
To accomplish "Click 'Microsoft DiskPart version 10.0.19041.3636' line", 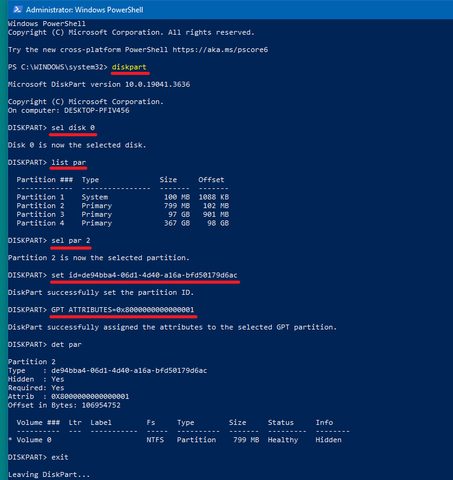I will [99, 84].
